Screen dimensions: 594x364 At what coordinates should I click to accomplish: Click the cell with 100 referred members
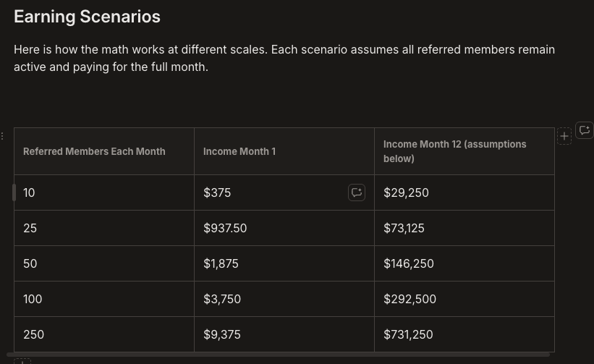[104, 299]
